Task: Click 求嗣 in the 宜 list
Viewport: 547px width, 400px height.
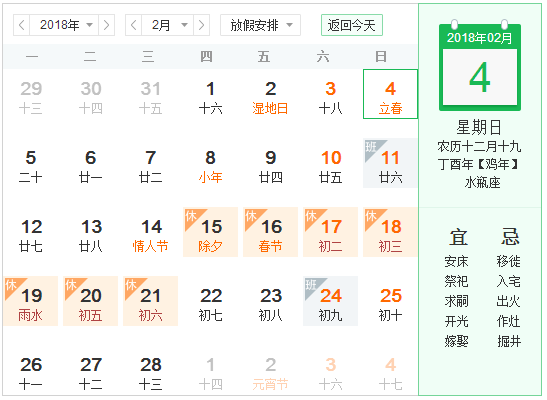Action: point(456,301)
